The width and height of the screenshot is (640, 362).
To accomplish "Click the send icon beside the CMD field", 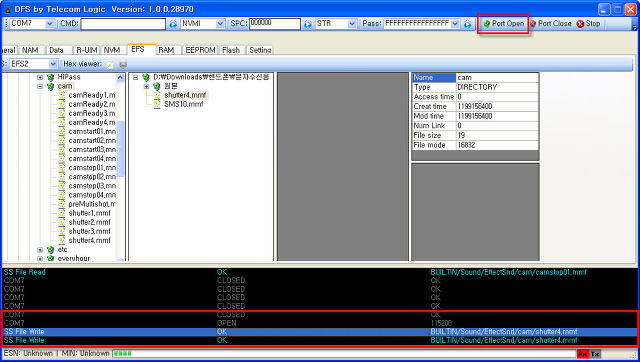I will point(173,24).
